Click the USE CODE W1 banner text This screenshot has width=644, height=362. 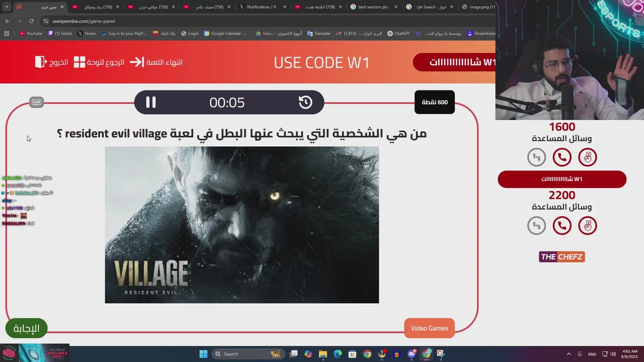click(x=321, y=63)
